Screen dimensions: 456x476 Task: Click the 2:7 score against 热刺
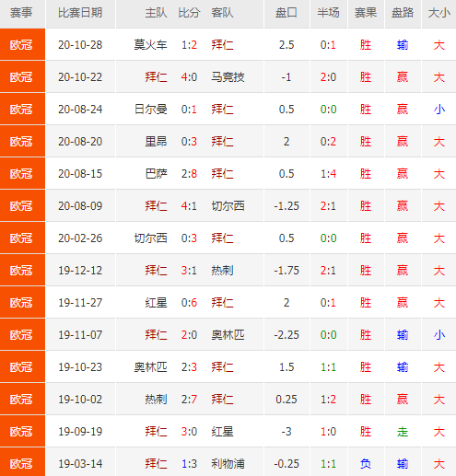click(x=189, y=400)
